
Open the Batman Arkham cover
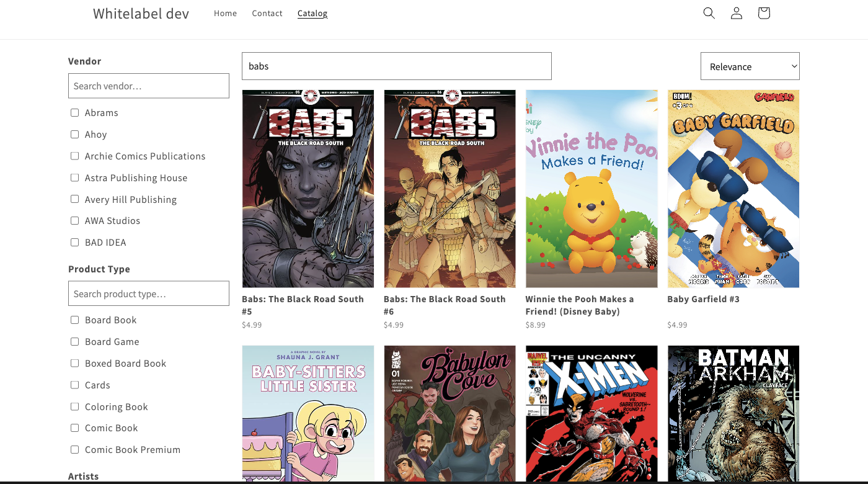tap(733, 413)
